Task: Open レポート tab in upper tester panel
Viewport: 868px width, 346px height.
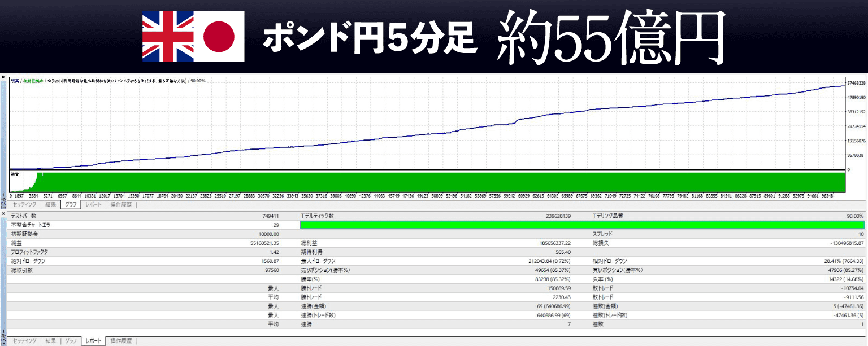Action: click(93, 205)
